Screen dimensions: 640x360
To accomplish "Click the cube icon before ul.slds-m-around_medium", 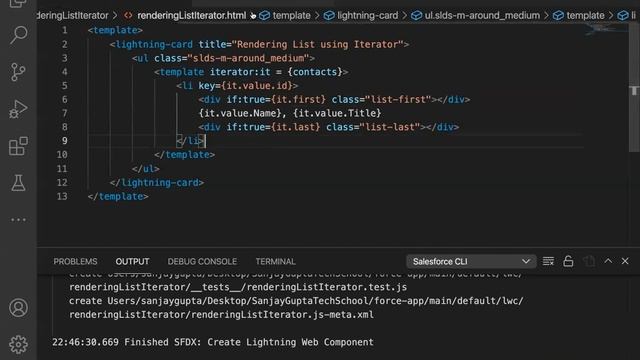I will point(416,16).
